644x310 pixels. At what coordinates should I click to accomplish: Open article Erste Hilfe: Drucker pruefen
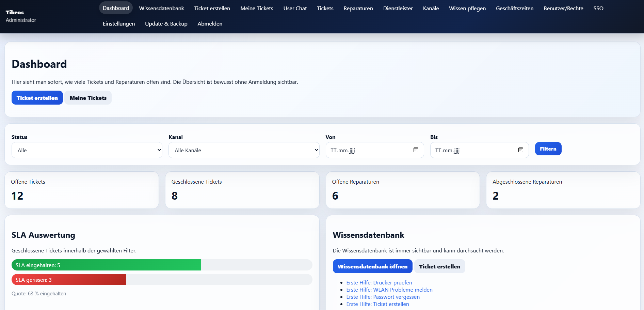coord(379,282)
